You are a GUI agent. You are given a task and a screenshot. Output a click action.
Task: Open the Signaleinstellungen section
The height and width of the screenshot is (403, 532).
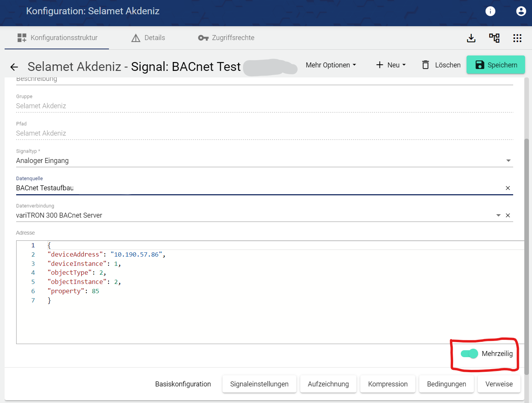pos(259,384)
